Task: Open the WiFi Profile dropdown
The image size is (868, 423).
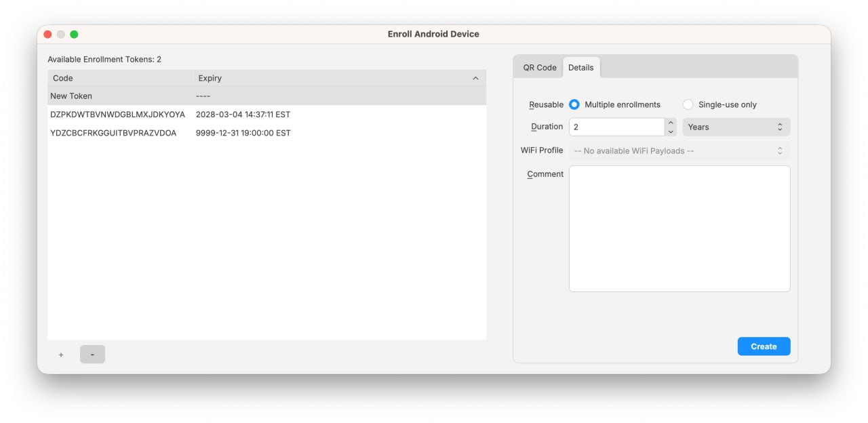Action: click(x=679, y=150)
